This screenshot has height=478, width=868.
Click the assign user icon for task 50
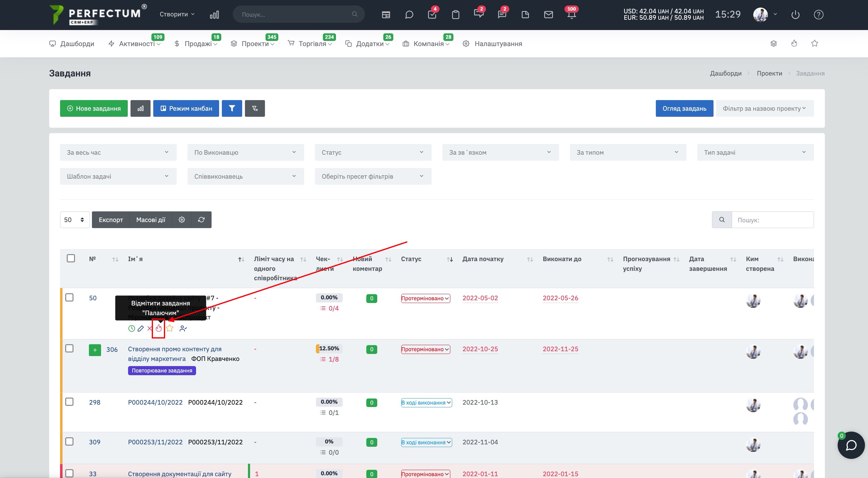tap(183, 328)
